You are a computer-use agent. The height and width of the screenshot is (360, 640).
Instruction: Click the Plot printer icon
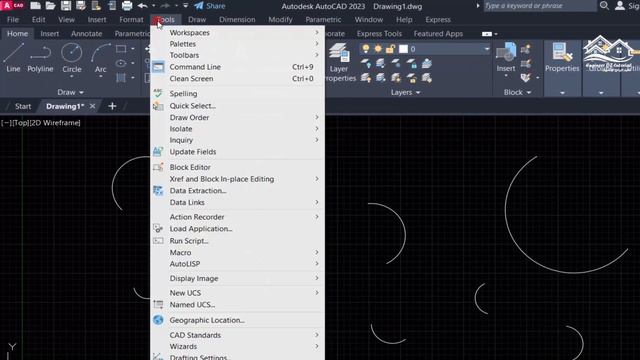127,6
